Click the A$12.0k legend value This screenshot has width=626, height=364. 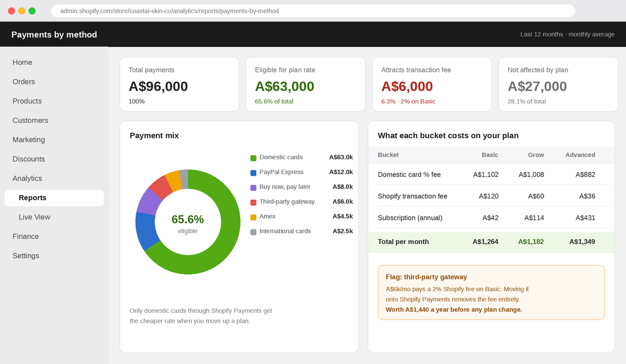(x=341, y=172)
